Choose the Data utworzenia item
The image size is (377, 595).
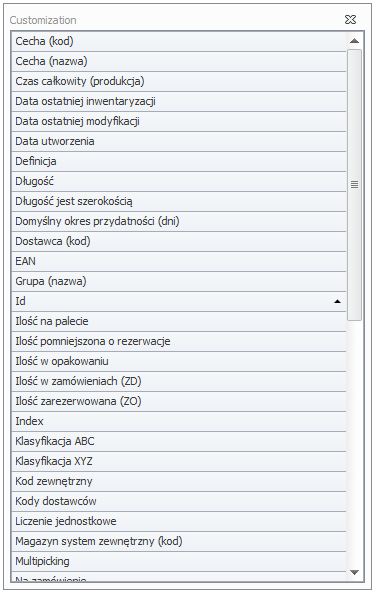pyautogui.click(x=179, y=141)
